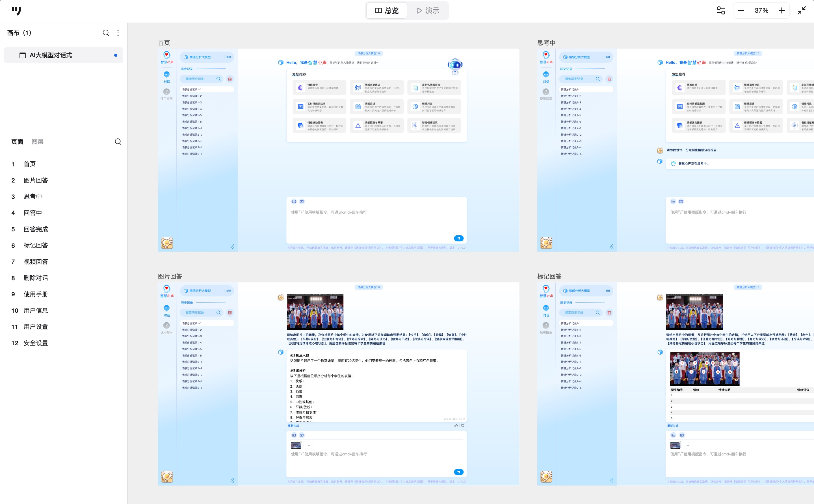Image resolution: width=814 pixels, height=504 pixels.
Task: Switch to the 演示 presentation tab
Action: [428, 11]
